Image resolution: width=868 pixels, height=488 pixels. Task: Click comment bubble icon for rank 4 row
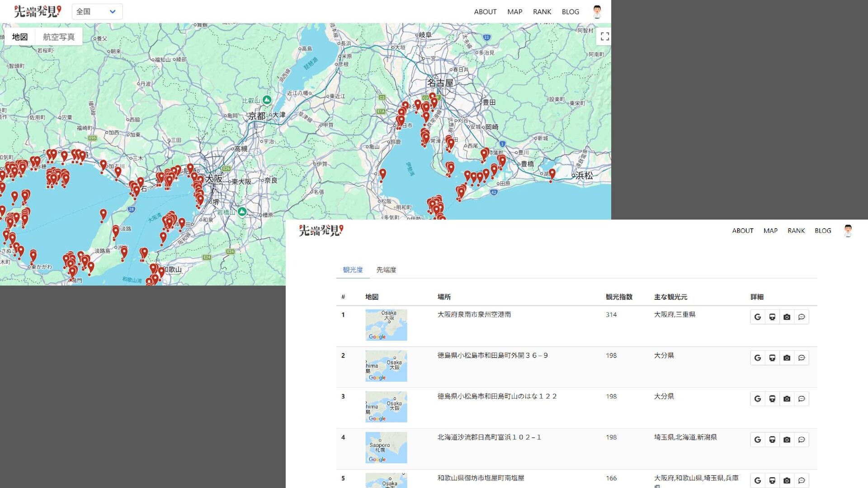(802, 440)
